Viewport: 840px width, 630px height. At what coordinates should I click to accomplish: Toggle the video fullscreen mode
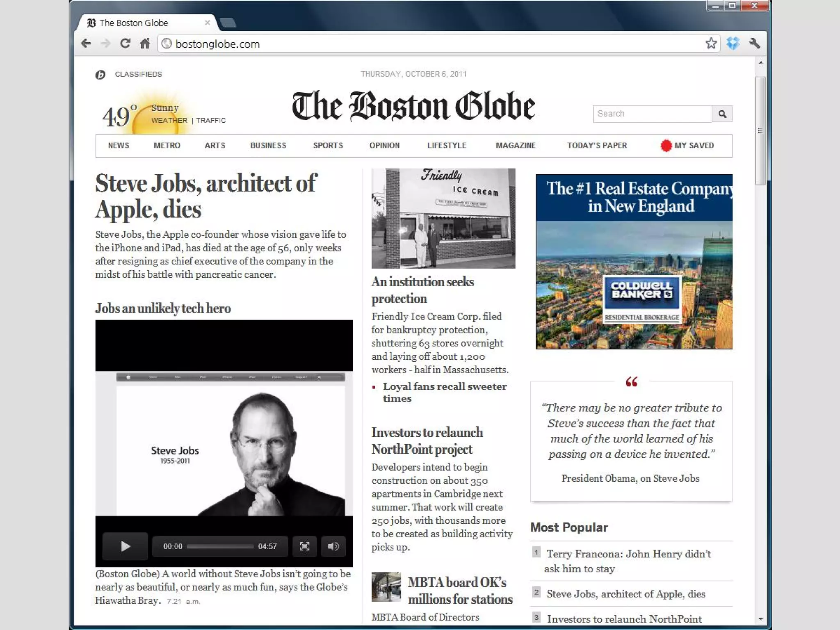304,546
